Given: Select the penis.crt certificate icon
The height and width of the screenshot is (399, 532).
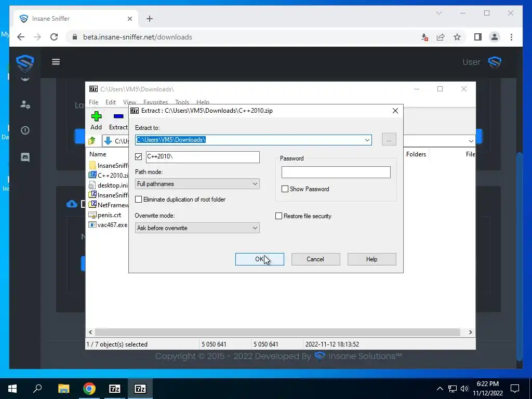Looking at the screenshot, I should 92,215.
